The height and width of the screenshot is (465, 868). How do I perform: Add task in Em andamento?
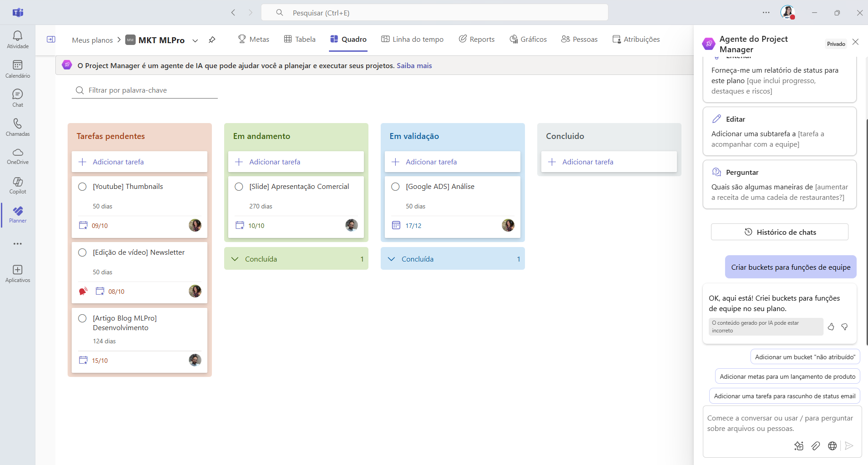[296, 162]
